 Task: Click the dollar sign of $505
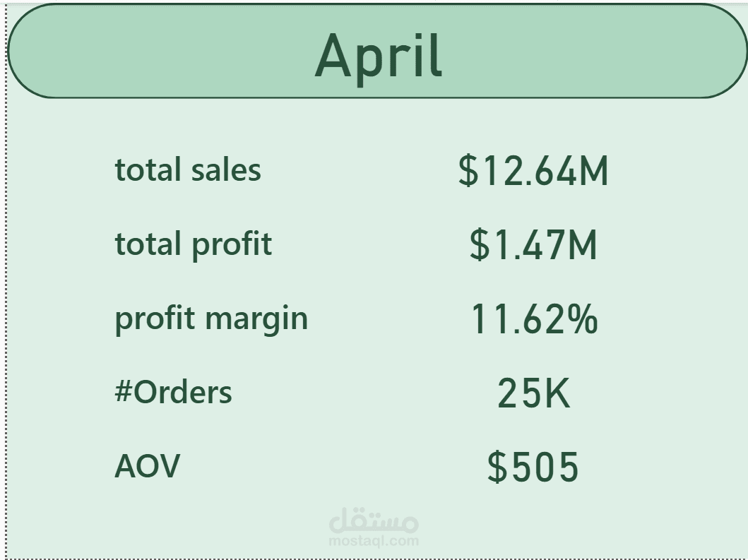[497, 467]
